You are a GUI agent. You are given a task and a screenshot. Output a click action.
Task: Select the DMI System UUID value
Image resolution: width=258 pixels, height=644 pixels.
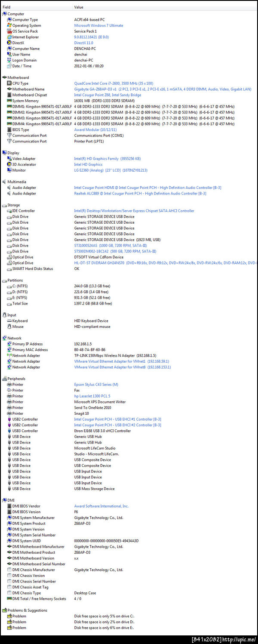pos(106,541)
